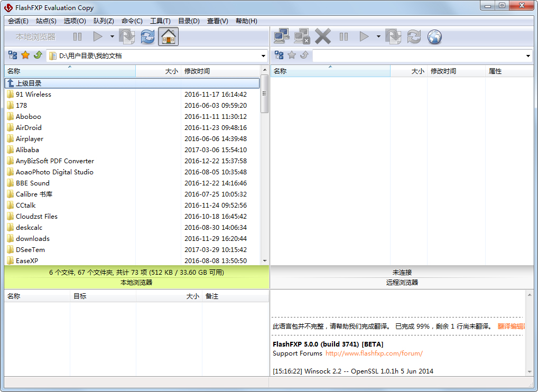Open the flashfxp.com forum link
This screenshot has height=392, width=538.
(374, 353)
